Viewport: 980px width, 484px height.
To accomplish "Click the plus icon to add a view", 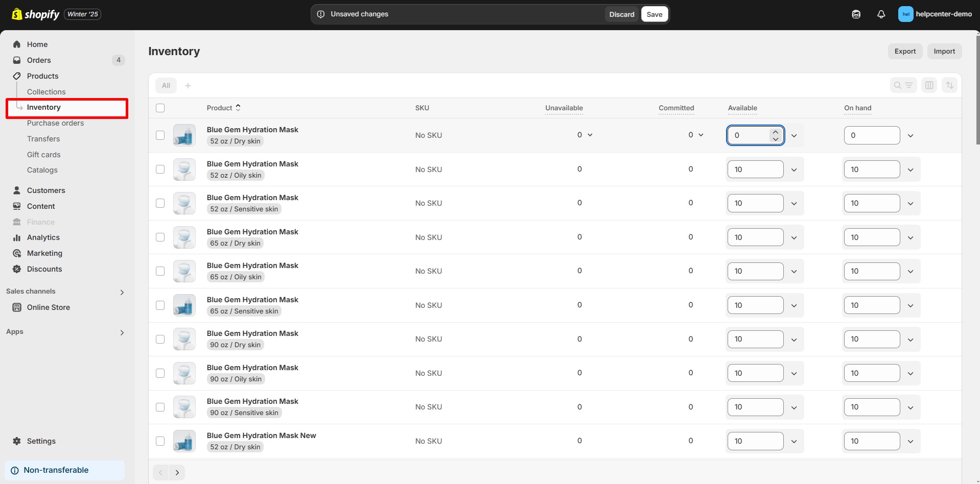I will [188, 85].
